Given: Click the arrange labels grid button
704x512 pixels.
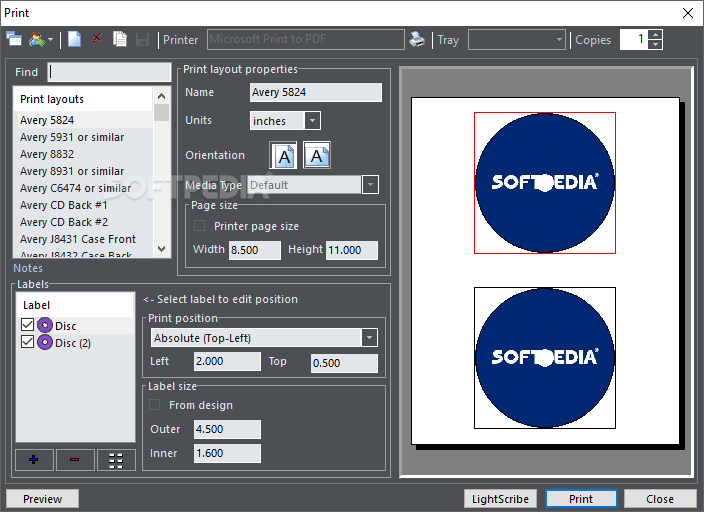Looking at the screenshot, I should [x=116, y=460].
